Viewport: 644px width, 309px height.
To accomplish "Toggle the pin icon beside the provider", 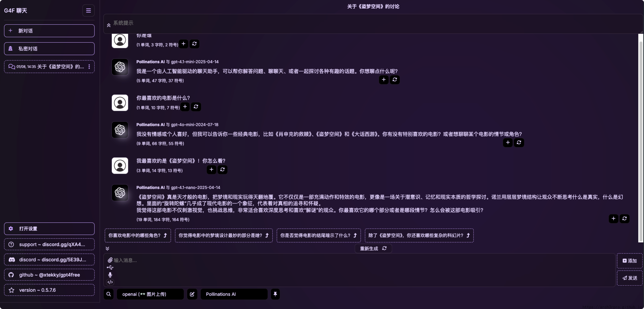I will point(275,294).
